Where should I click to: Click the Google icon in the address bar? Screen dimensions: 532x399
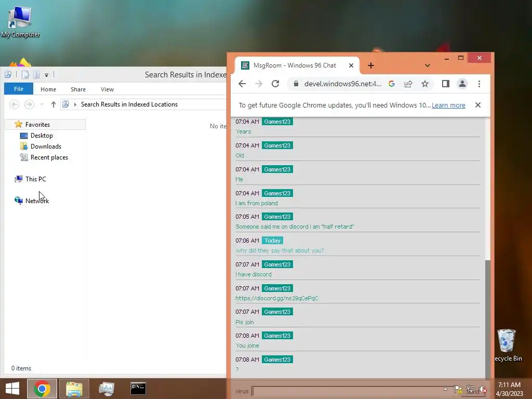tap(392, 84)
